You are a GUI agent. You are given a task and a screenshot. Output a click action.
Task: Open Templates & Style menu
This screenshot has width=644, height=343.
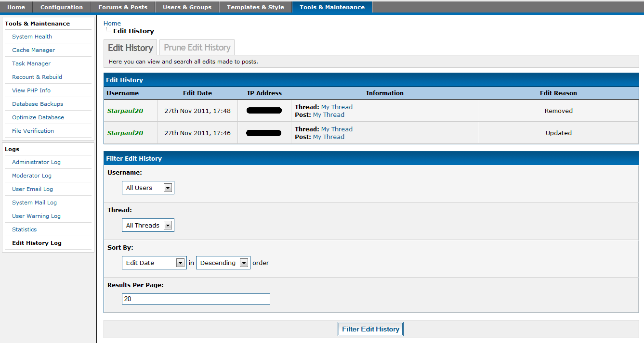coord(255,7)
